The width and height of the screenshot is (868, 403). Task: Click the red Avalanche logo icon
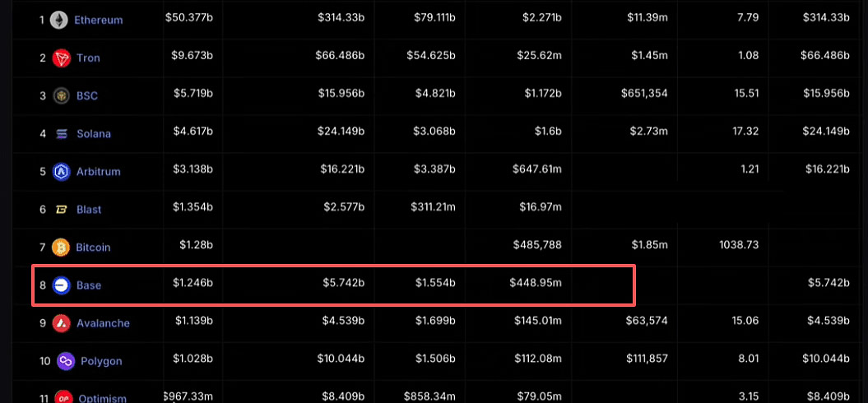pyautogui.click(x=61, y=322)
